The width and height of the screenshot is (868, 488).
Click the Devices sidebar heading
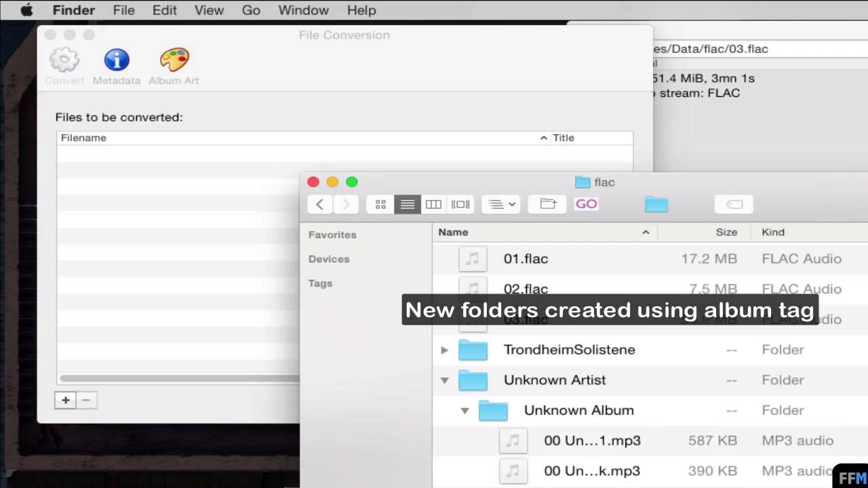point(329,259)
